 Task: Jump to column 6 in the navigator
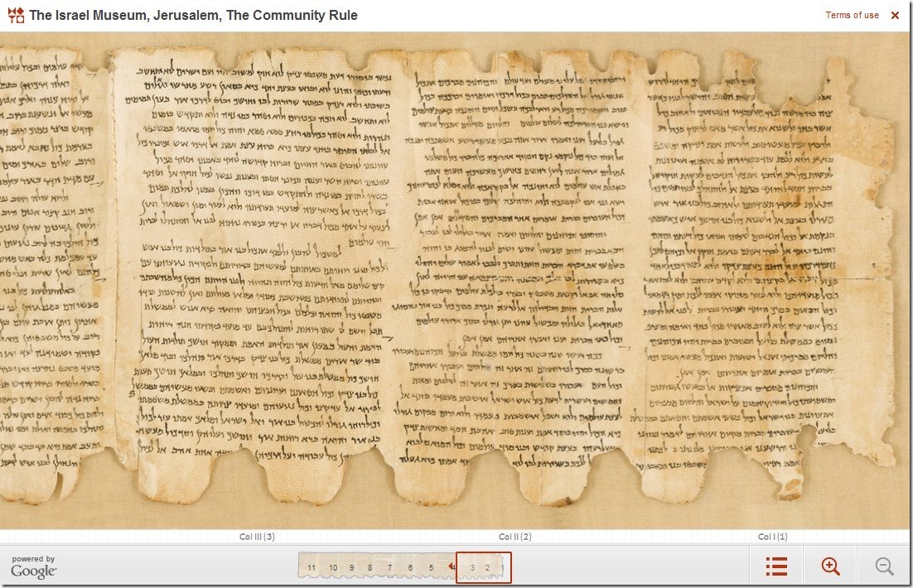[410, 567]
